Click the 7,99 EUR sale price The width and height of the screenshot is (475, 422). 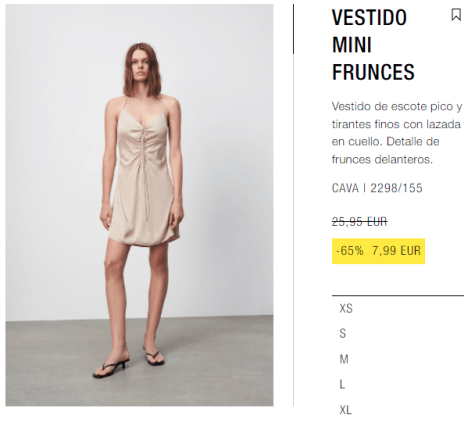coord(396,251)
